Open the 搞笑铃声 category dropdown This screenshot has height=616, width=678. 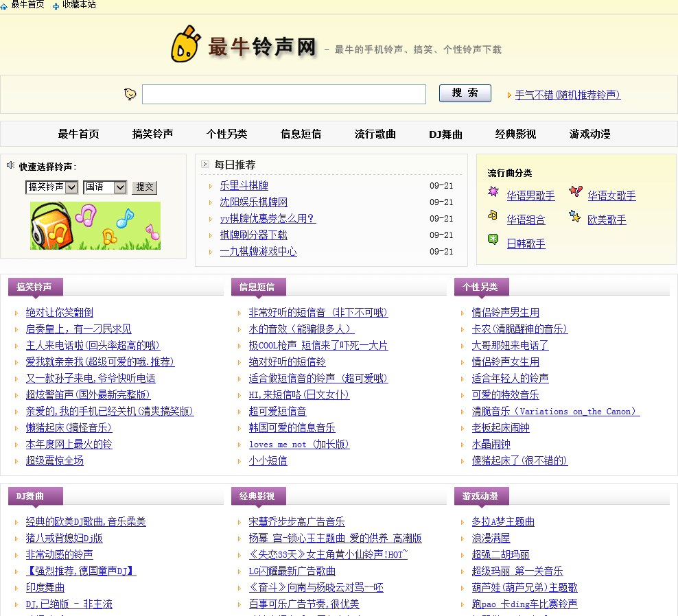point(52,187)
